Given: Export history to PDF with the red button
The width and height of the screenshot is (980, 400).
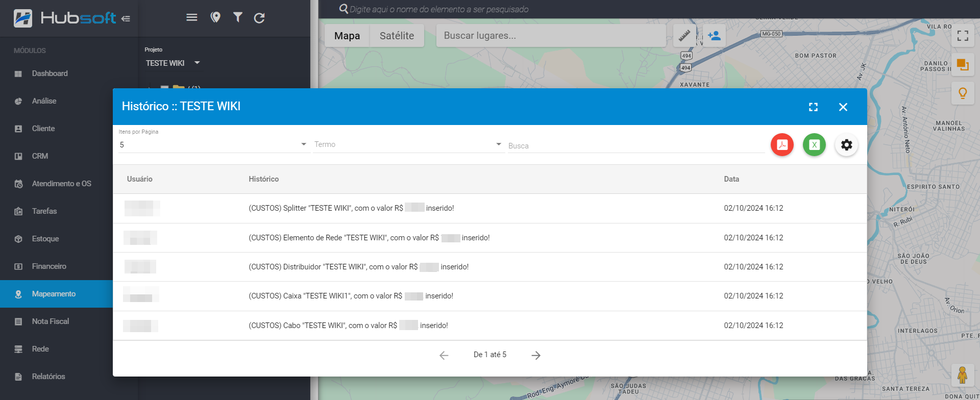Looking at the screenshot, I should pyautogui.click(x=782, y=145).
